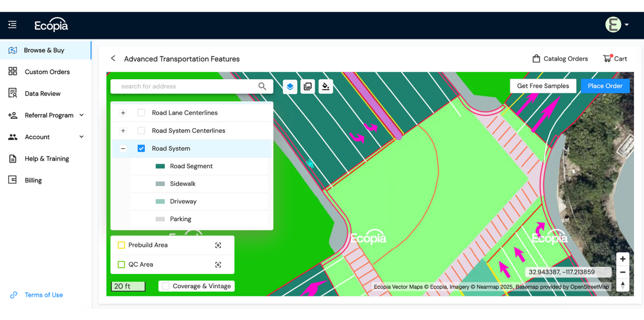This screenshot has height=320, width=644.
Task: Click the Sidewalk color swatch
Action: coord(160,184)
